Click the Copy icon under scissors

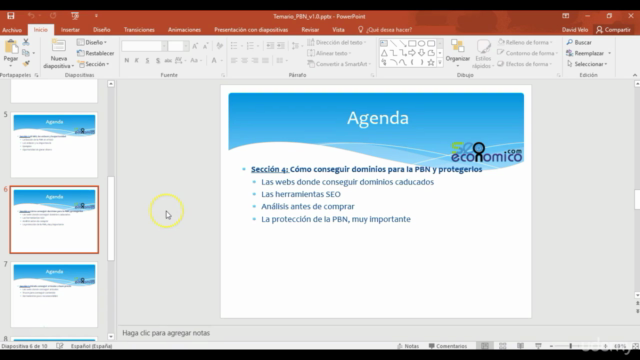(26, 53)
